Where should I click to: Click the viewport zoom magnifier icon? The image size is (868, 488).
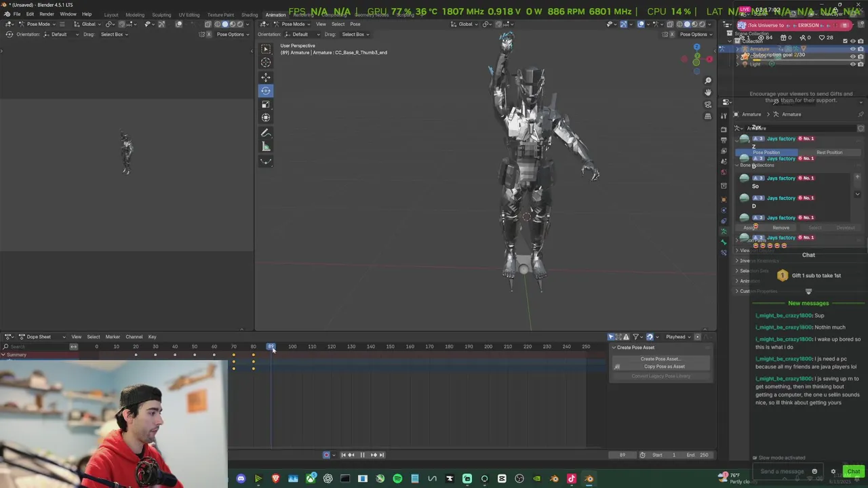pos(708,81)
